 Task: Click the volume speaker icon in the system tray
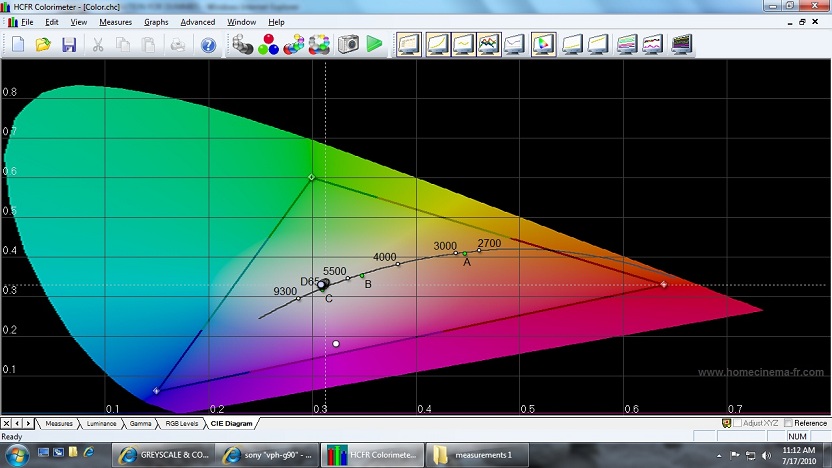coord(766,455)
